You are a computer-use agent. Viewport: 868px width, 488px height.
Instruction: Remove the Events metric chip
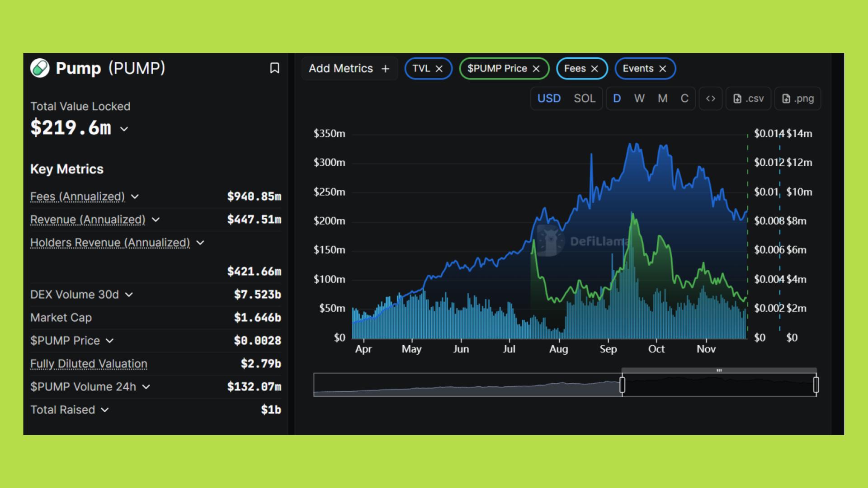663,69
